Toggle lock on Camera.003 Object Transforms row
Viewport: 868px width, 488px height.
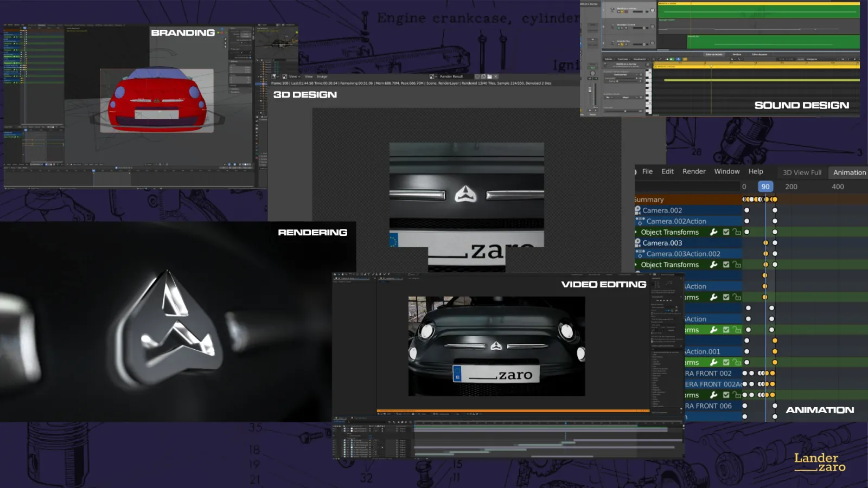737,265
